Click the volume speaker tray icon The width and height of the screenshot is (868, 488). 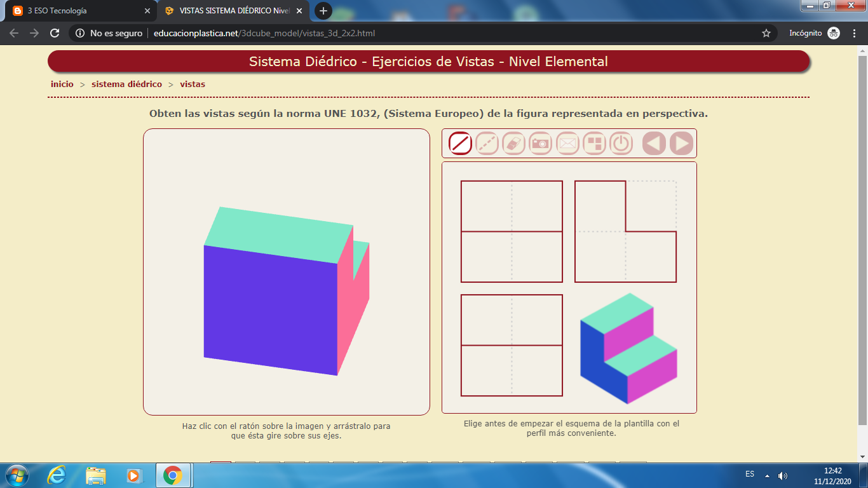(x=783, y=475)
